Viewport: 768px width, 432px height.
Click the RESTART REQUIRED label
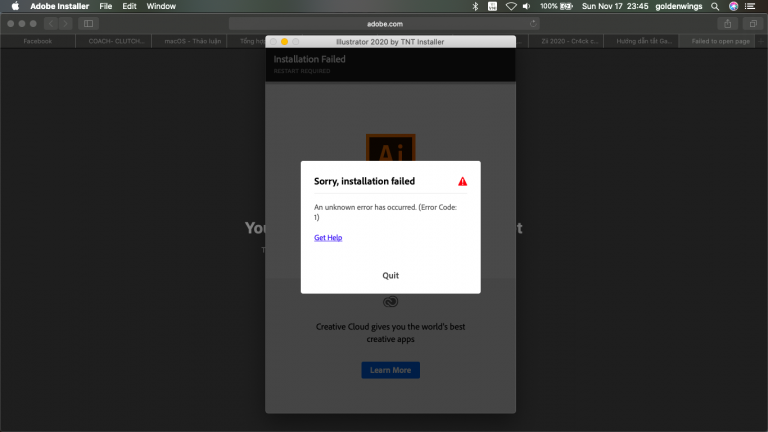[x=302, y=71]
